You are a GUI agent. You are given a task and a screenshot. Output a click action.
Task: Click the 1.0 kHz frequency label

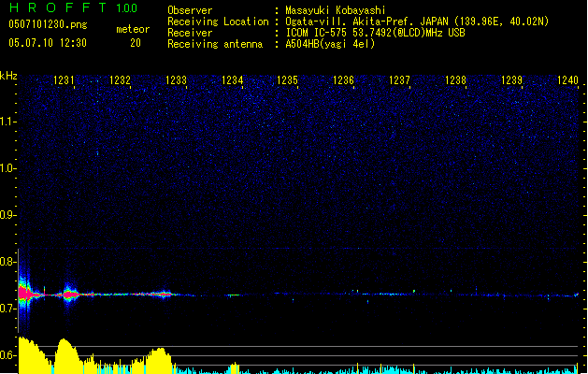(x=7, y=168)
